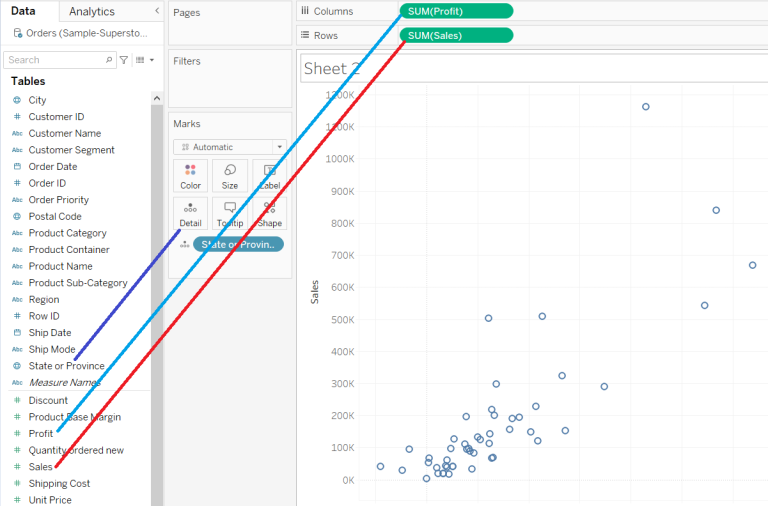The height and width of the screenshot is (506, 768).
Task: Click the 500K axis tick label
Action: click(342, 320)
